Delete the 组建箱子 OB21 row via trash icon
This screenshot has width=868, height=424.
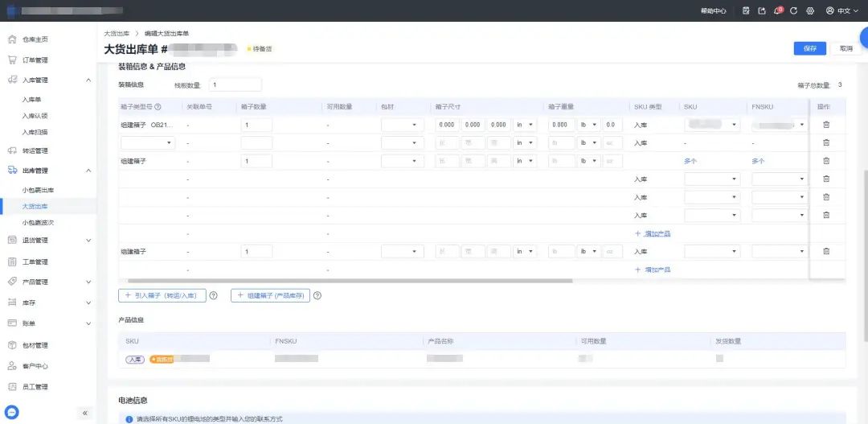[826, 125]
